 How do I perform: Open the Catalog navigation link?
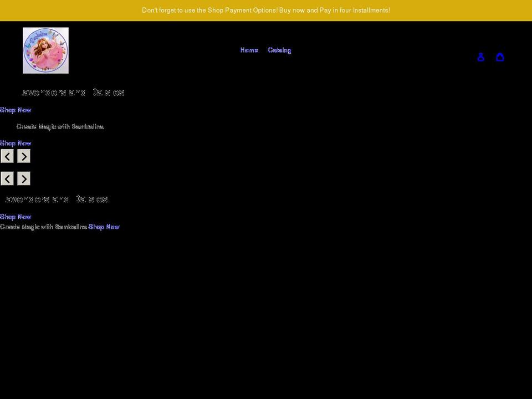point(279,50)
